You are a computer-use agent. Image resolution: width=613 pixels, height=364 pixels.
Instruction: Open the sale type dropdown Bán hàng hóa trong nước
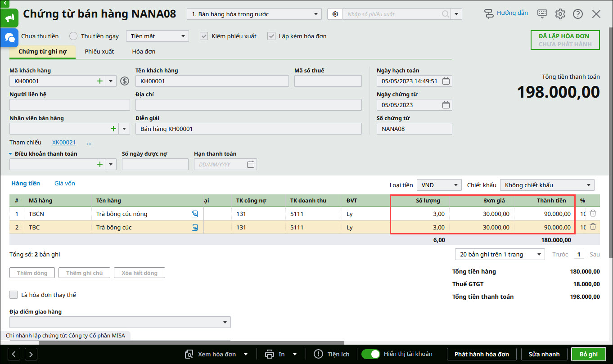[254, 14]
